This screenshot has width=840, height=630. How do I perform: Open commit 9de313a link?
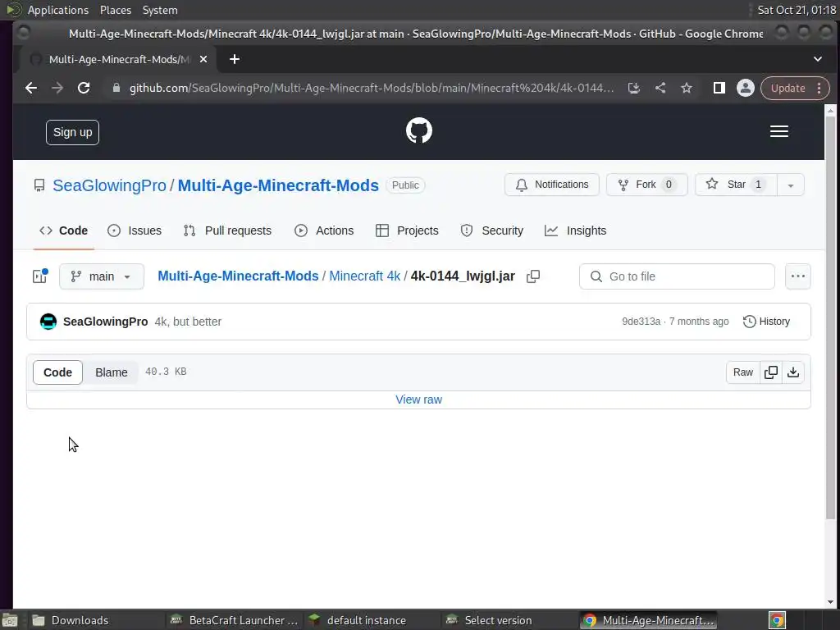point(641,322)
